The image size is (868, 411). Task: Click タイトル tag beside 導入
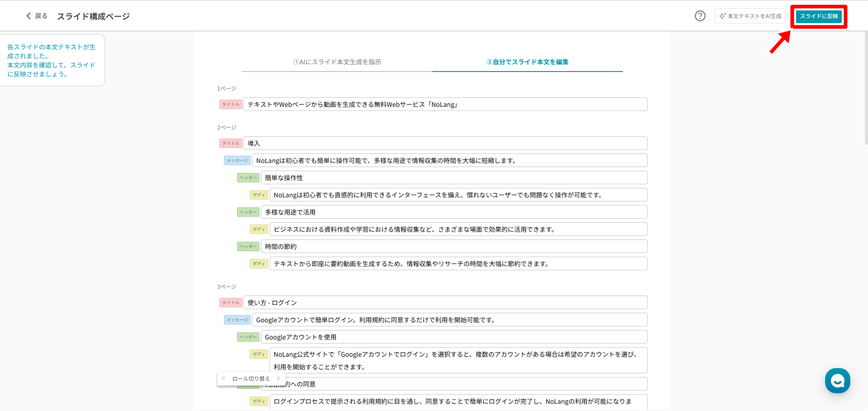point(231,143)
